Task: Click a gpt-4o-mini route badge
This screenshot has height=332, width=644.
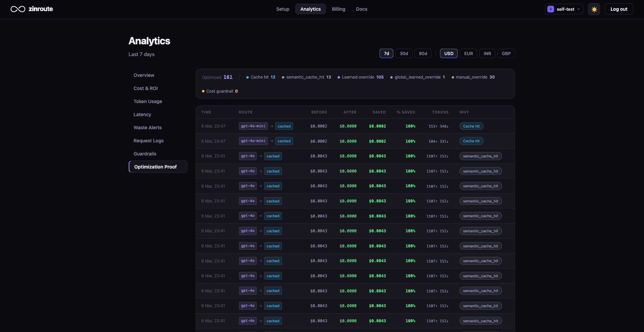Action: point(253,126)
